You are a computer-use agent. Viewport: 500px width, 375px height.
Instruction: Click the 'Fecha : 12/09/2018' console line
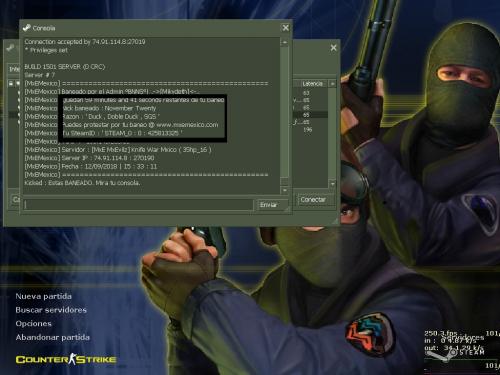(91, 166)
